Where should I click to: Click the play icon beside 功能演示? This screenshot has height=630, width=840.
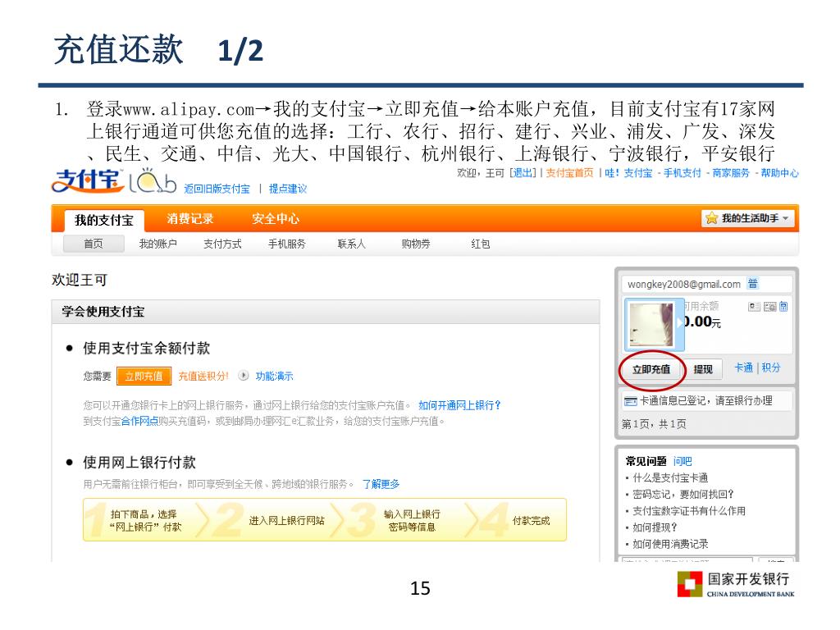pyautogui.click(x=243, y=376)
